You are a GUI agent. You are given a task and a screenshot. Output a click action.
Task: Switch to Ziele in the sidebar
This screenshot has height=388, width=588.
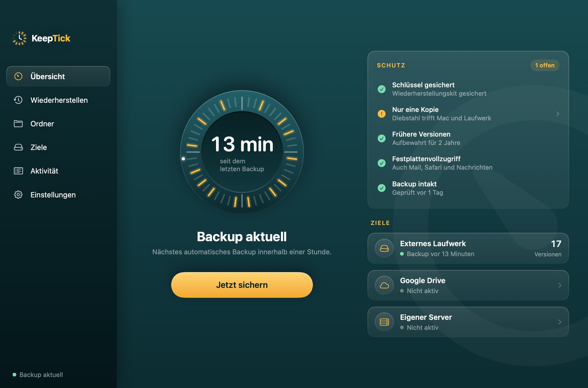[x=58, y=147]
